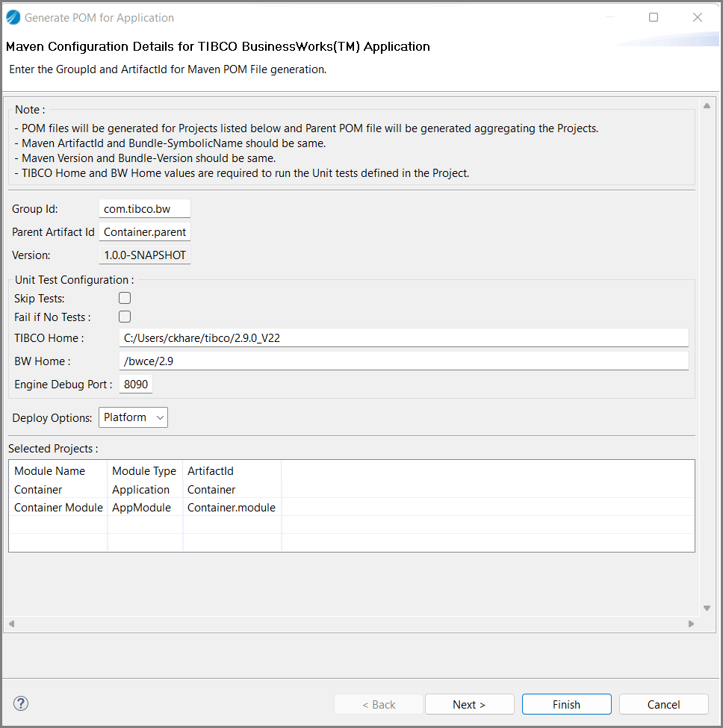
Task: Open the Deploy Options dropdown
Action: tap(134, 417)
